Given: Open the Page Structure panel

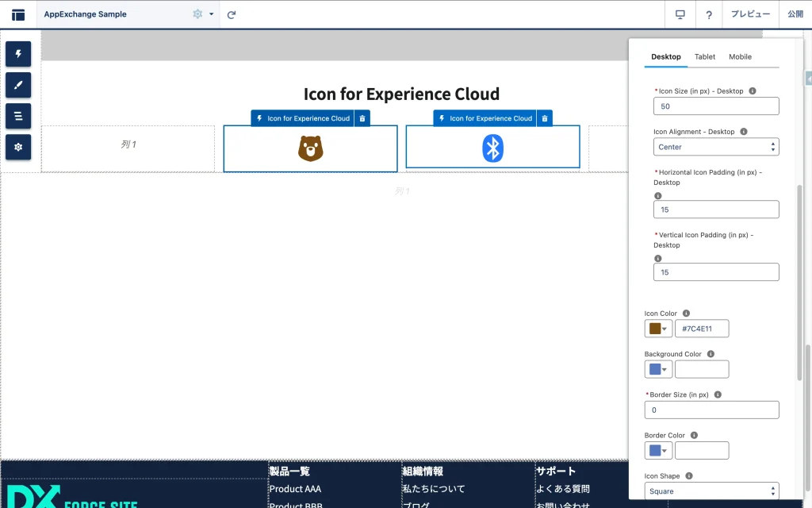Looking at the screenshot, I should 18,116.
